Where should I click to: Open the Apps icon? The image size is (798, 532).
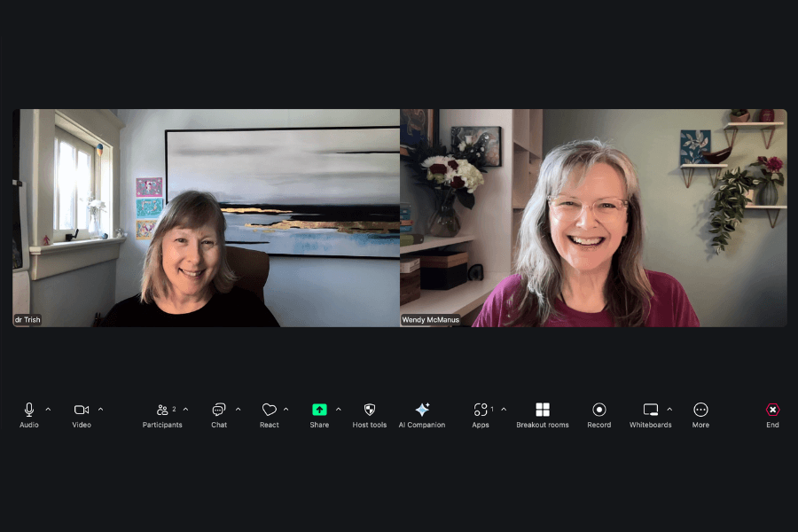point(481,410)
